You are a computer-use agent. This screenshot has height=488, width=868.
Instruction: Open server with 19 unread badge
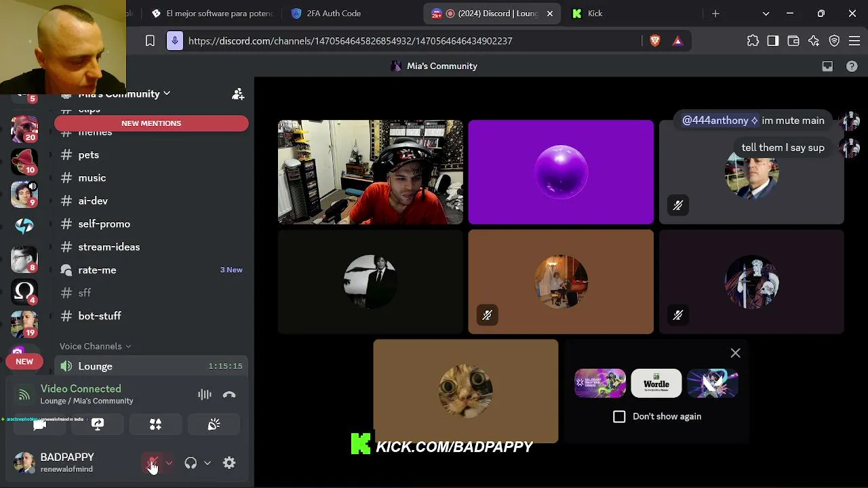24,323
